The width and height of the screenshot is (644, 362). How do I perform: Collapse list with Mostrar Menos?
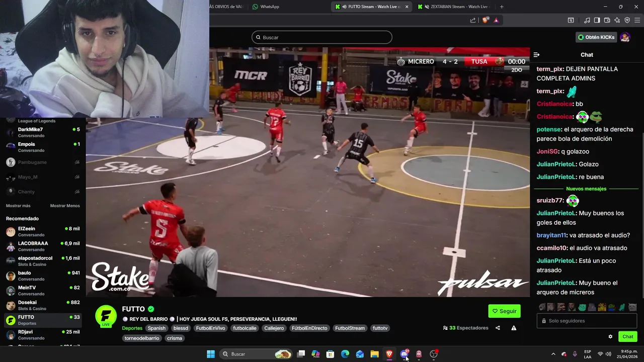click(65, 206)
